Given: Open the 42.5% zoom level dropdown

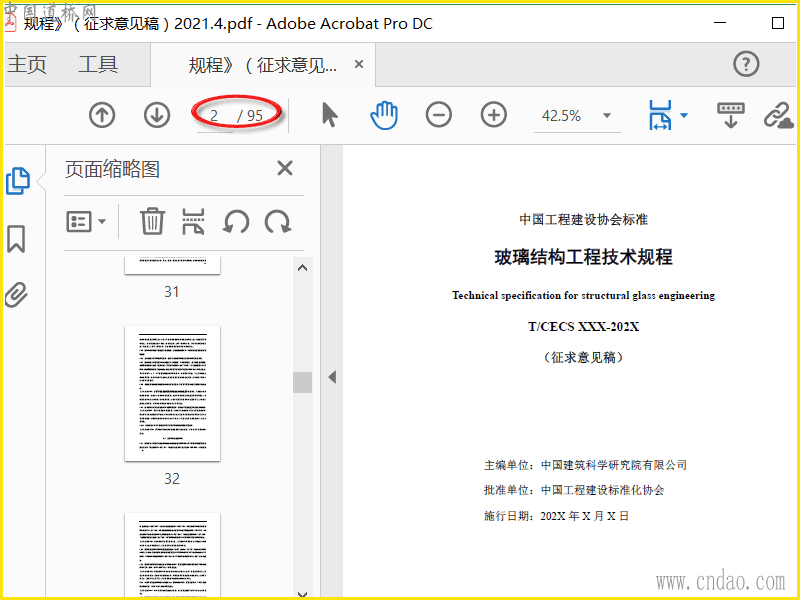Looking at the screenshot, I should (607, 115).
